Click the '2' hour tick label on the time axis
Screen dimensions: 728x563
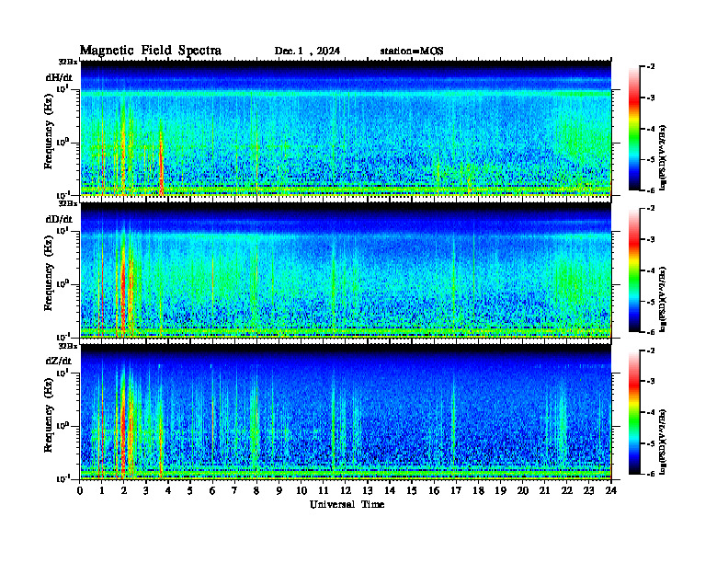(x=124, y=491)
